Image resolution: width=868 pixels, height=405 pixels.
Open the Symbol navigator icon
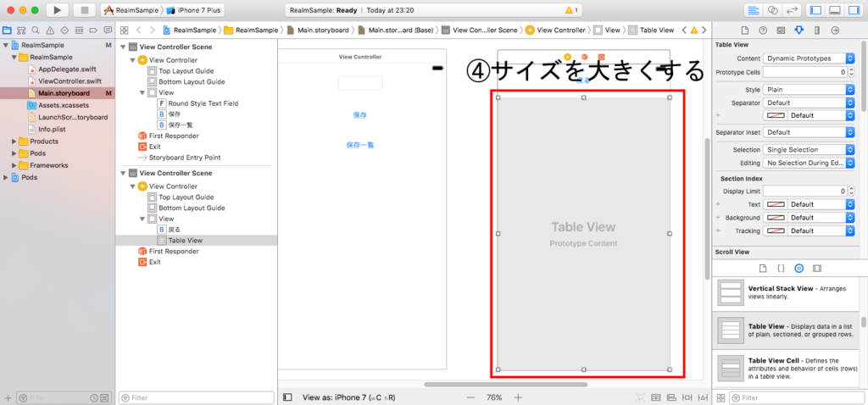[21, 30]
